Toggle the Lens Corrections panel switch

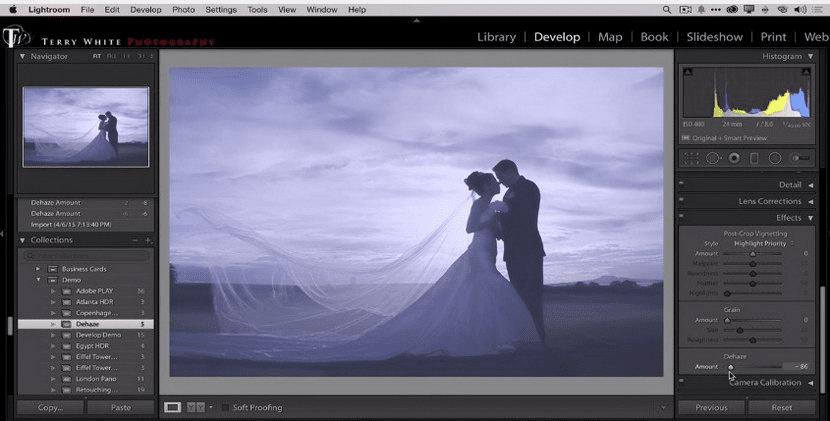click(681, 200)
